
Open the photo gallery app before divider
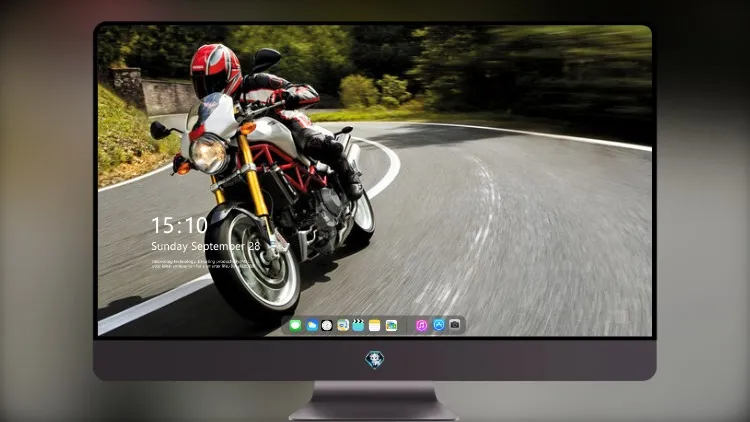pyautogui.click(x=391, y=326)
